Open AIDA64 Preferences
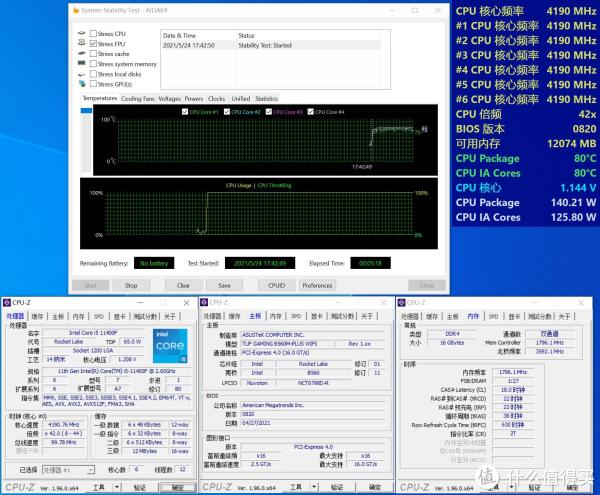This screenshot has width=600, height=495. (x=317, y=285)
